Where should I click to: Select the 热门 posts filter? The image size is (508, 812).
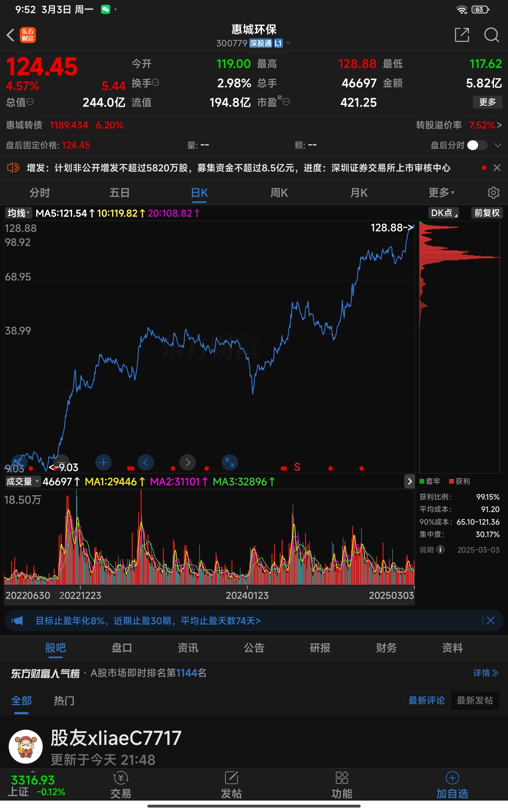click(x=64, y=701)
